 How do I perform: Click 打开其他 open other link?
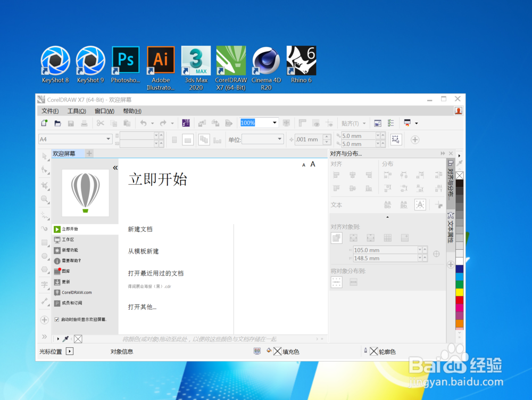[142, 307]
